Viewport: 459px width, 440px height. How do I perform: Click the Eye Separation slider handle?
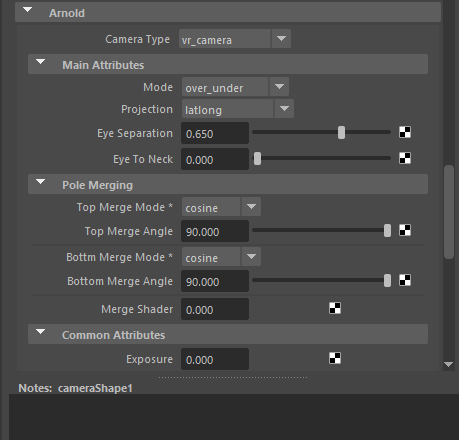341,133
